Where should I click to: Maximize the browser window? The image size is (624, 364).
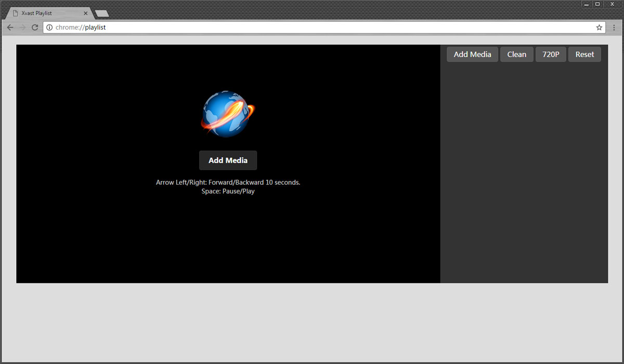point(597,4)
